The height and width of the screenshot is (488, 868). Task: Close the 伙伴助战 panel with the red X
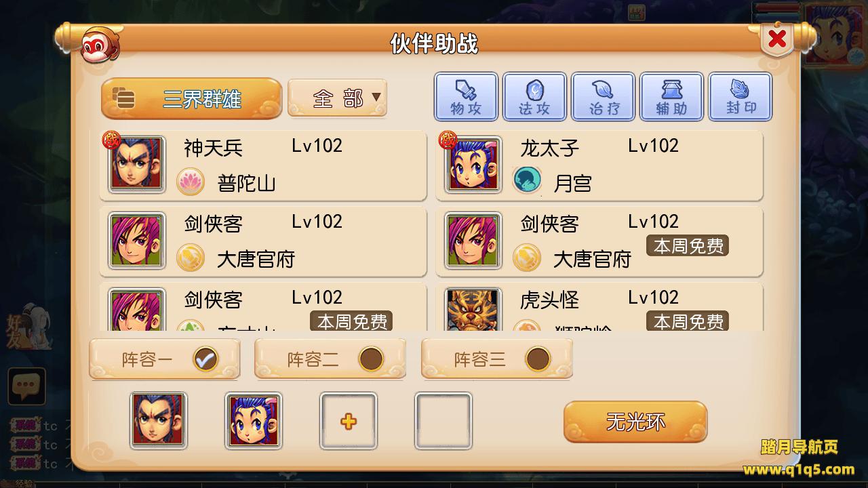777,40
